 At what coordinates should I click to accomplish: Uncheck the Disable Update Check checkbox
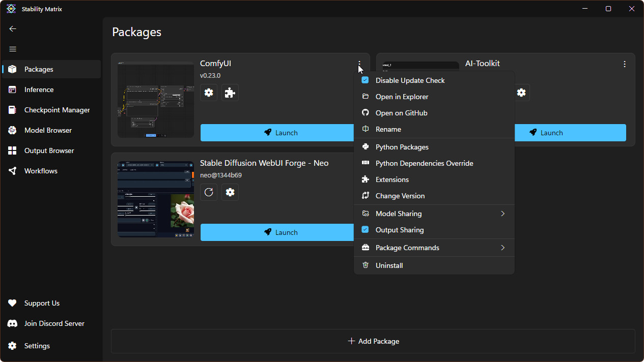point(365,80)
